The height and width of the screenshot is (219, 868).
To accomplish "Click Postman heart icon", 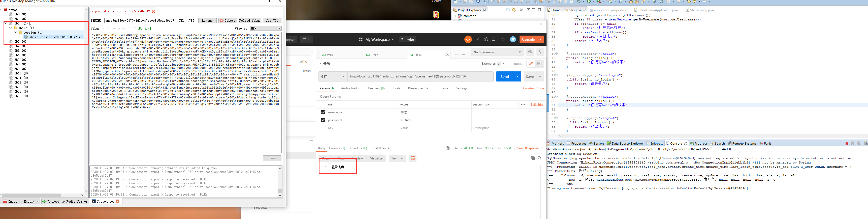I will (502, 39).
